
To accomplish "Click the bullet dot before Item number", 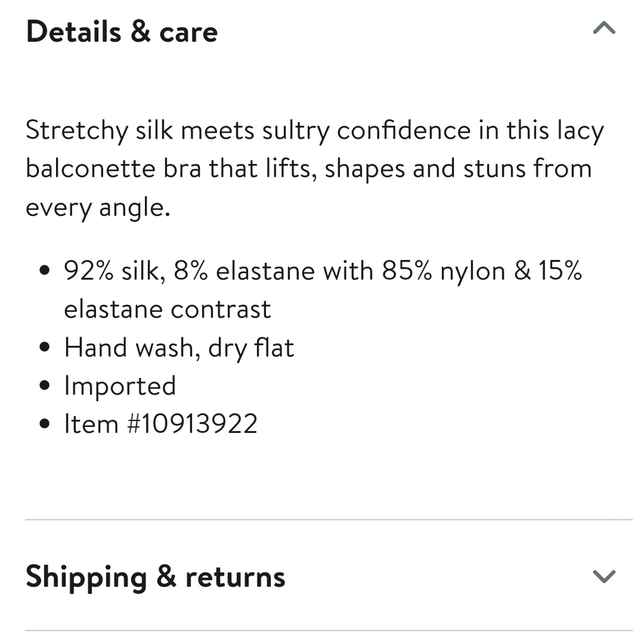I will [44, 424].
